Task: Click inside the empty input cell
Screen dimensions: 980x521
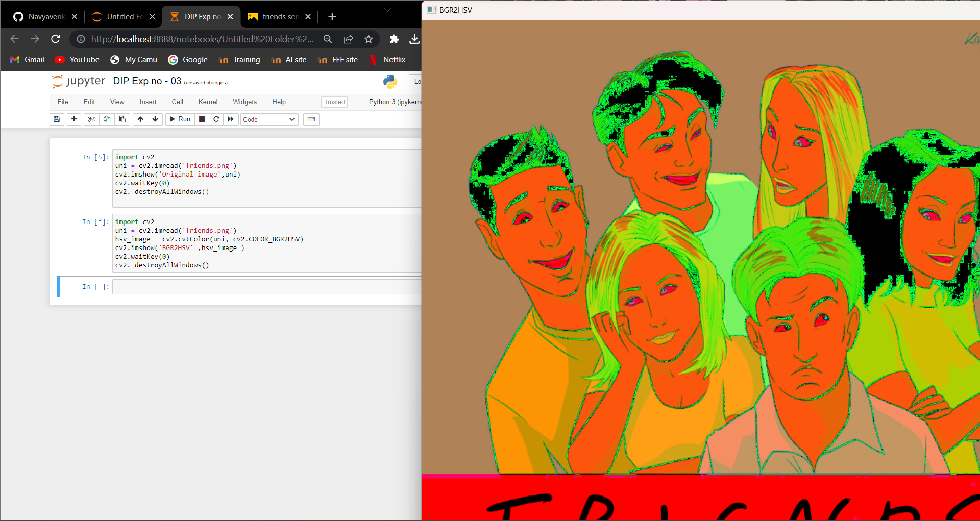Action: click(x=266, y=287)
